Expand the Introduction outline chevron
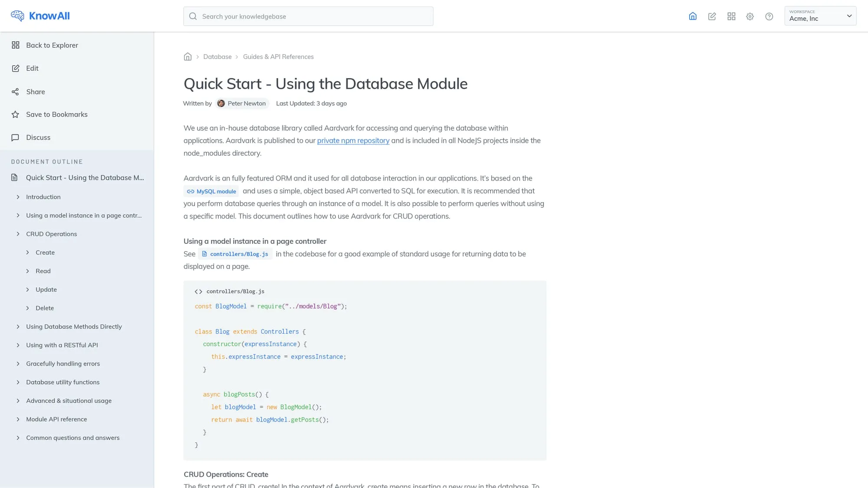The width and height of the screenshot is (868, 488). pos(18,197)
